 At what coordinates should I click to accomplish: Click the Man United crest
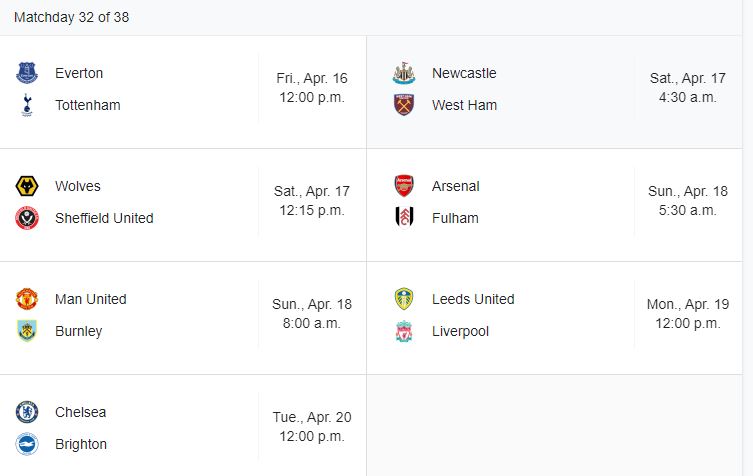pyautogui.click(x=27, y=299)
